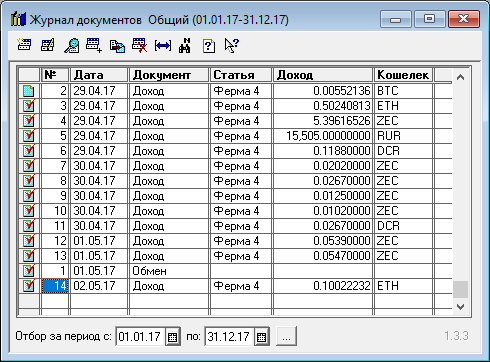Click Ферма 4 cell in row 14
This screenshot has width=490, height=362.
pos(241,286)
